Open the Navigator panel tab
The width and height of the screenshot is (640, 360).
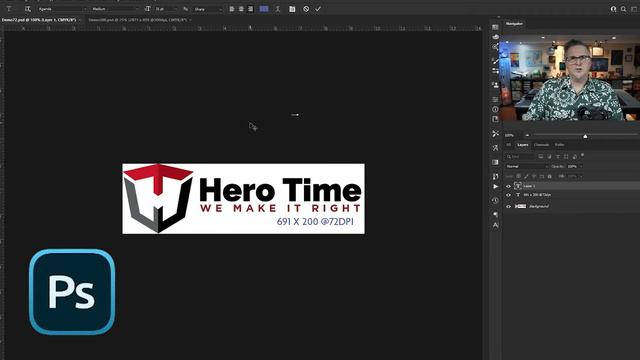[514, 24]
